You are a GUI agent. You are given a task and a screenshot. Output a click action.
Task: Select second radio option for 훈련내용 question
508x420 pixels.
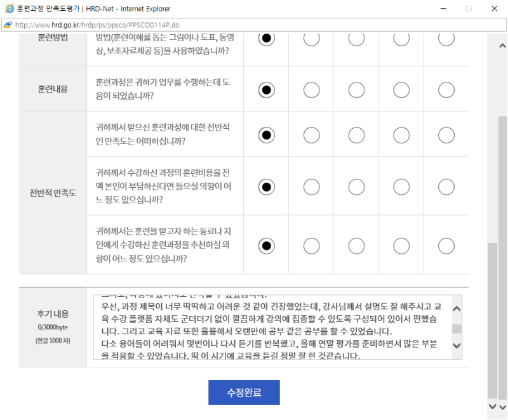(x=311, y=90)
